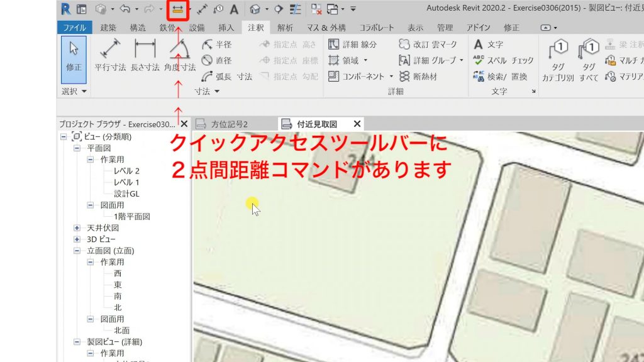The height and width of the screenshot is (362, 644).
Task: Open the 文字 (text) tool
Action: click(494, 45)
